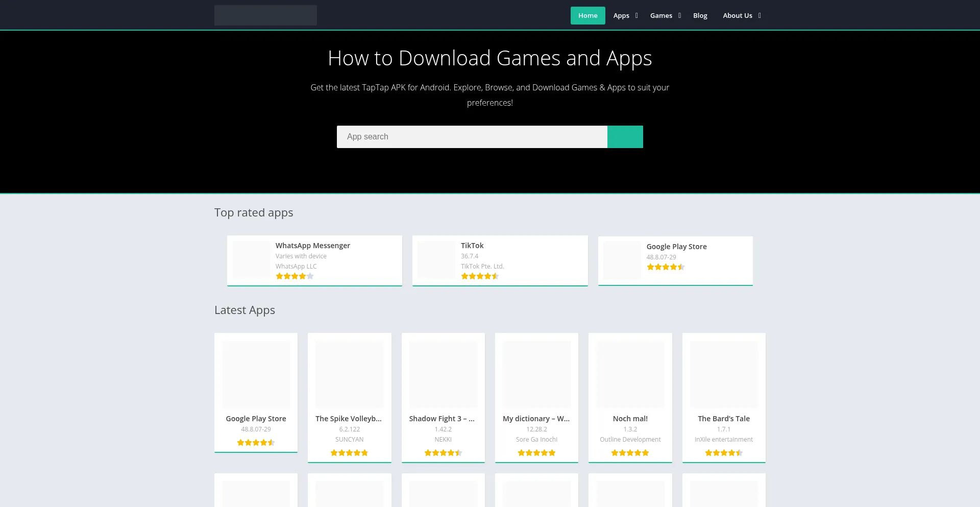Focus the App search input field
Viewport: 980px width, 507px height.
(472, 137)
